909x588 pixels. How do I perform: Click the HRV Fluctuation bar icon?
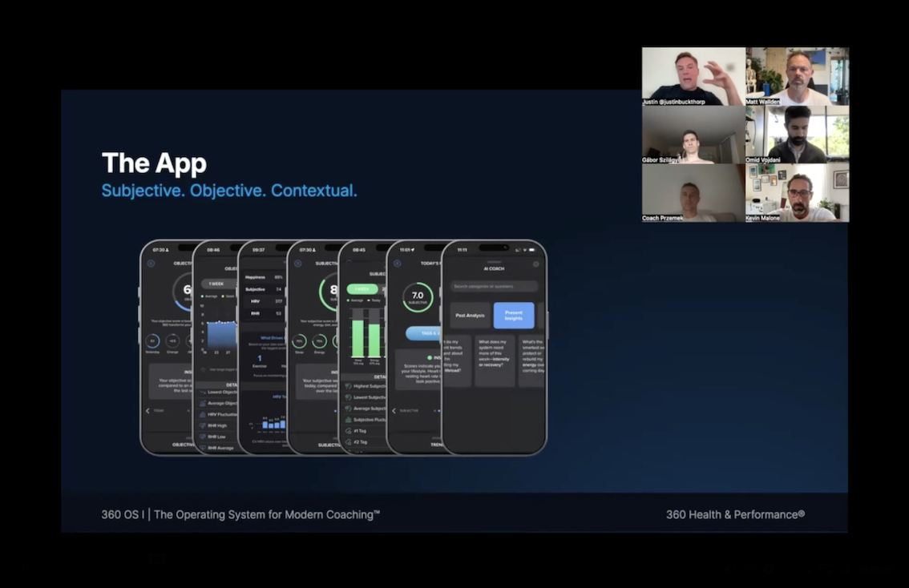tap(202, 414)
